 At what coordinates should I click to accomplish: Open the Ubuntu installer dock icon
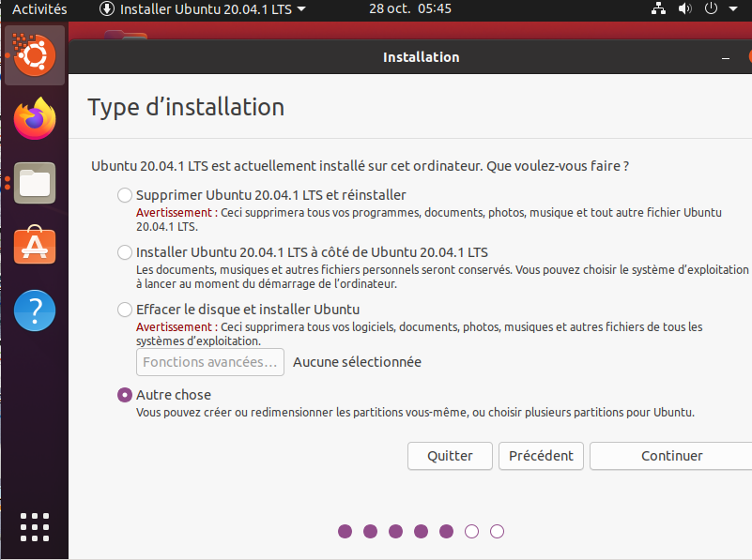click(x=35, y=56)
